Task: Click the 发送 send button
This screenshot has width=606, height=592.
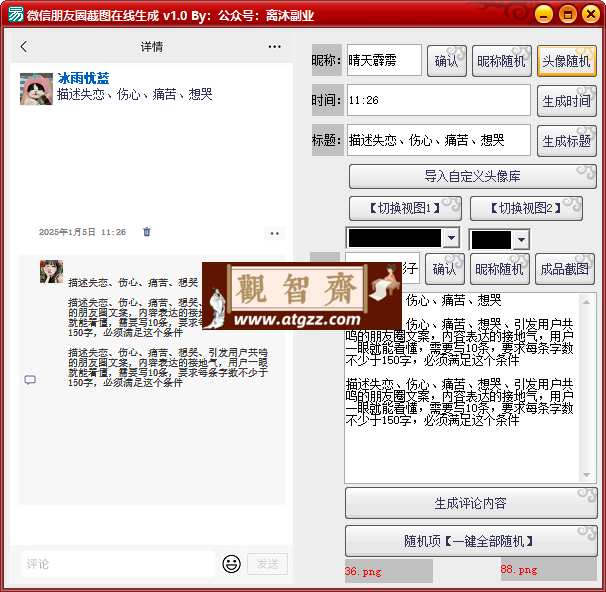Action: [x=267, y=564]
